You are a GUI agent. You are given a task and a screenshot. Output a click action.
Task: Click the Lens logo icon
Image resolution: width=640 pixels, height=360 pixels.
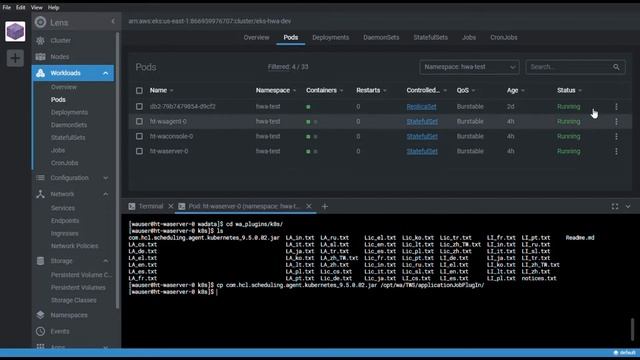(x=40, y=22)
